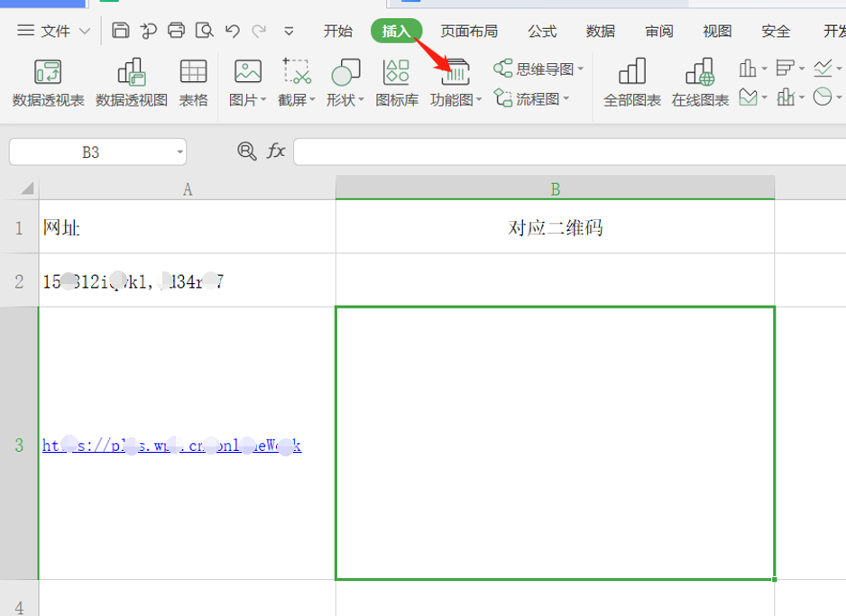Expand the 文件 dropdown chevron
This screenshot has width=846, height=616.
[x=85, y=32]
